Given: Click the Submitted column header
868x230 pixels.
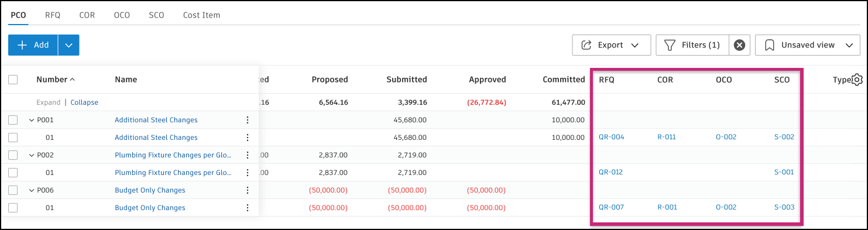Looking at the screenshot, I should click(407, 80).
